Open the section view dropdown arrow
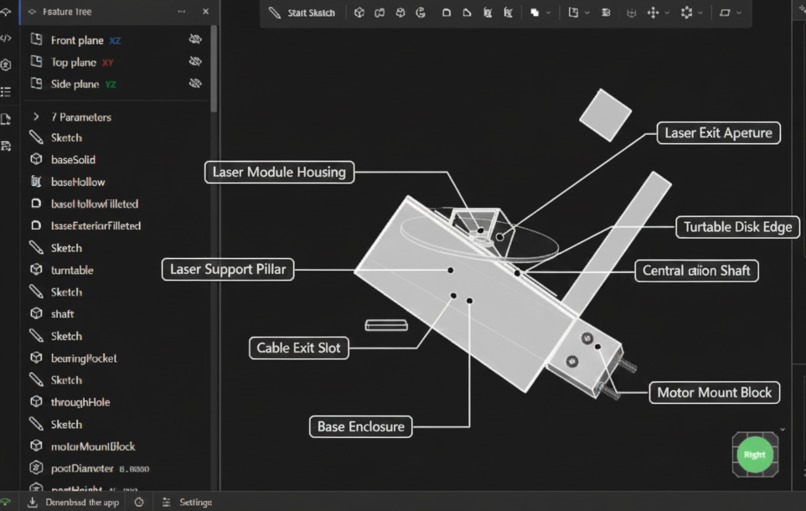 739,13
